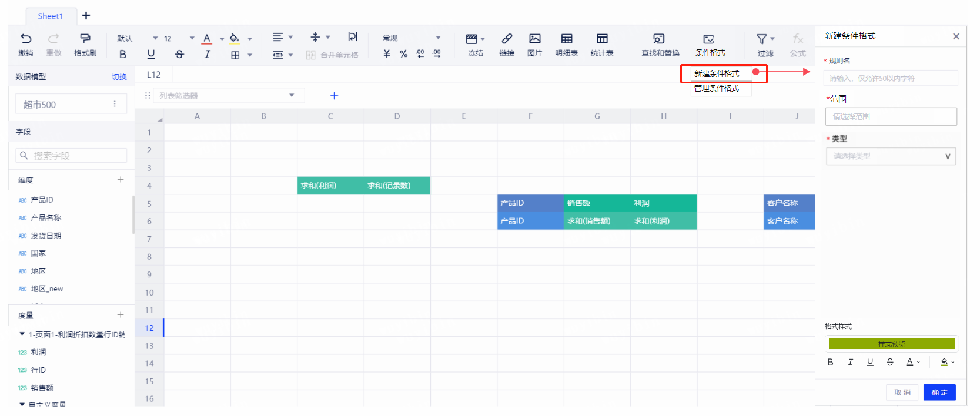Toggle bold in the main toolbar
Image resolution: width=980 pixels, height=416 pixels.
123,55
